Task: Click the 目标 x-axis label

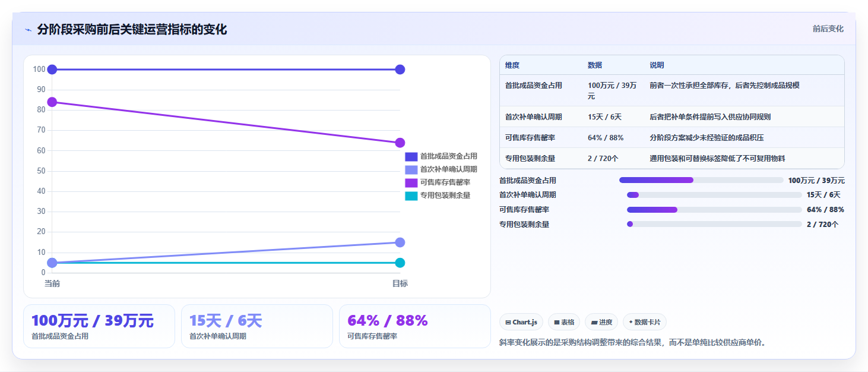Action: coord(400,283)
